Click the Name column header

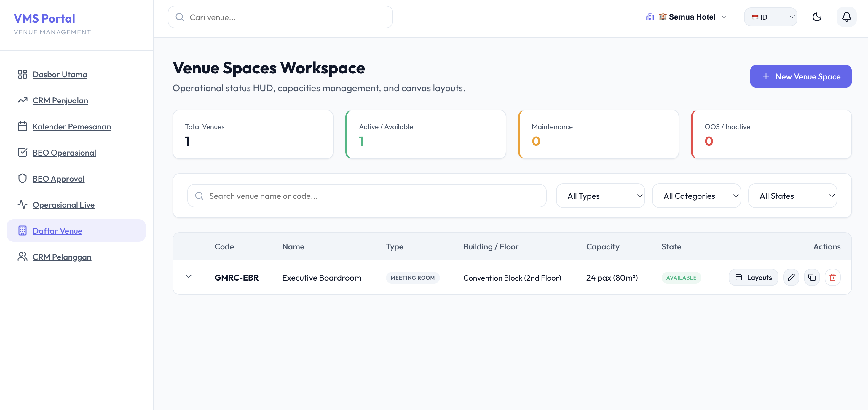pyautogui.click(x=293, y=247)
